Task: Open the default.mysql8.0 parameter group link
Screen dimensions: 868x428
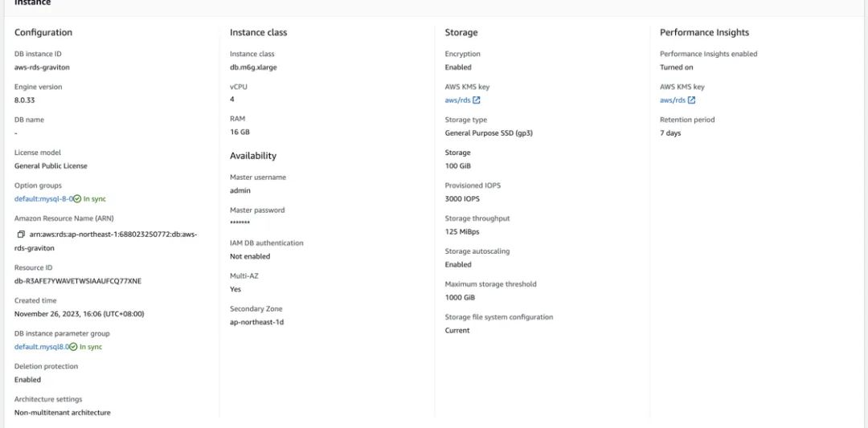Action: (41, 347)
